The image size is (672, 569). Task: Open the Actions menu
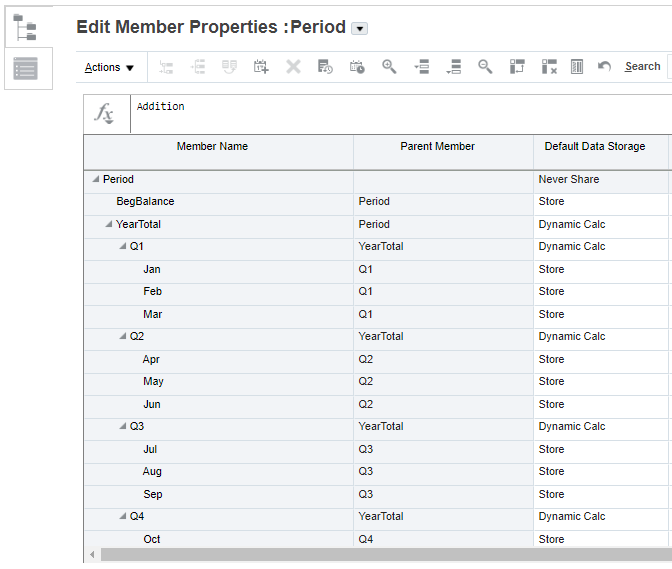click(x=109, y=67)
